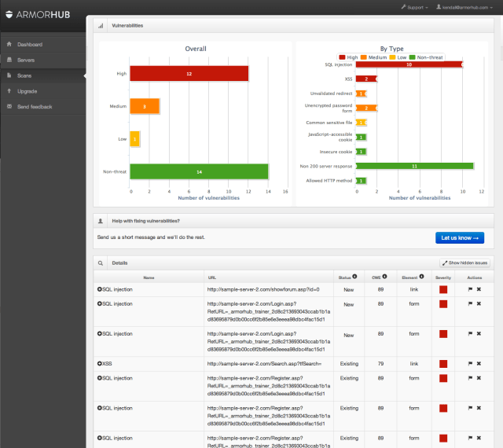Click the Element column info icon
Image resolution: width=503 pixels, height=448 pixels.
click(x=422, y=277)
